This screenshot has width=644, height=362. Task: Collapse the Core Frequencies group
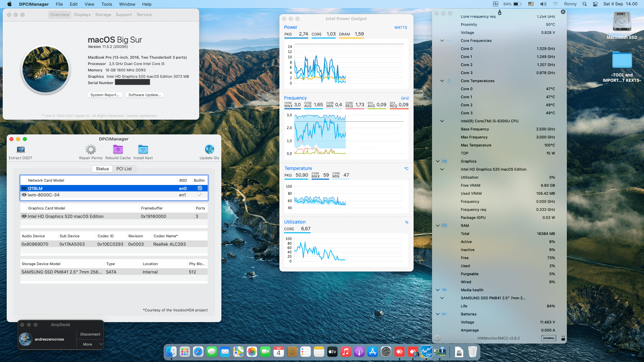click(442, 41)
